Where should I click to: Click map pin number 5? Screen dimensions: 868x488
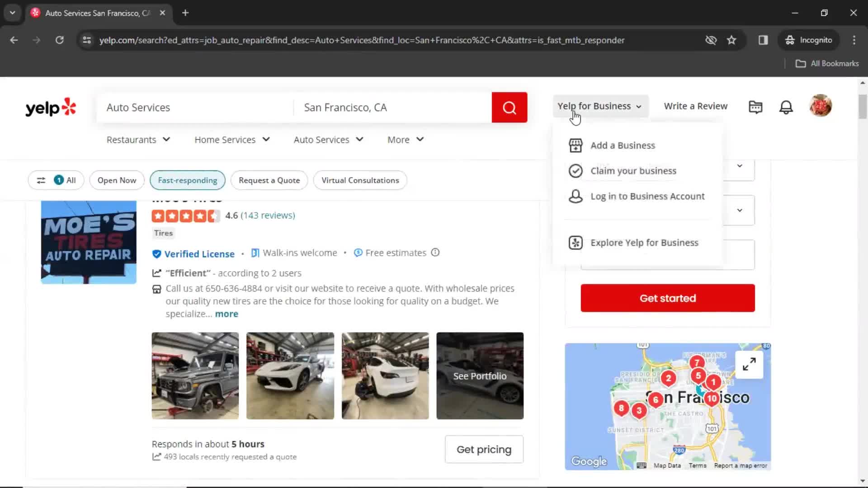(698, 375)
